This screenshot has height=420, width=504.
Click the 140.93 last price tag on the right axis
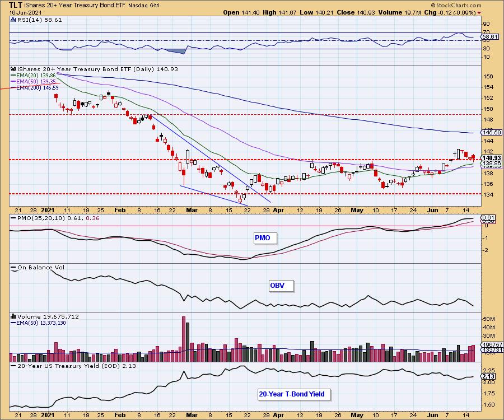(492, 158)
